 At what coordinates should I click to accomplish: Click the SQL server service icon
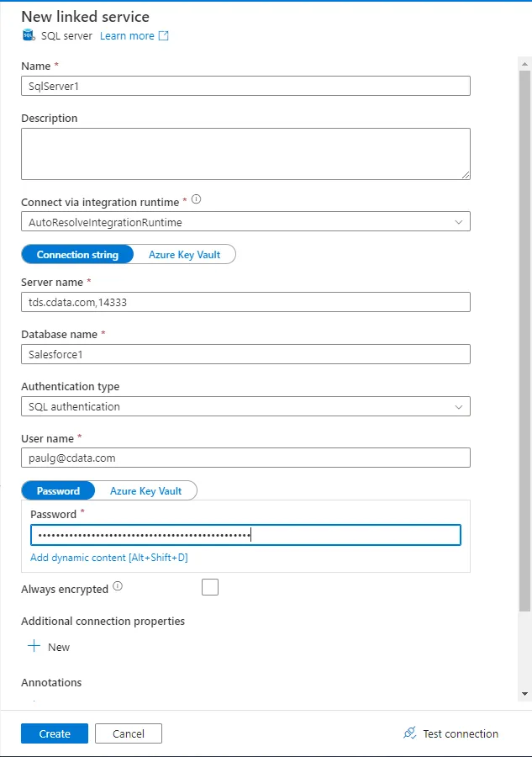pyautogui.click(x=26, y=35)
